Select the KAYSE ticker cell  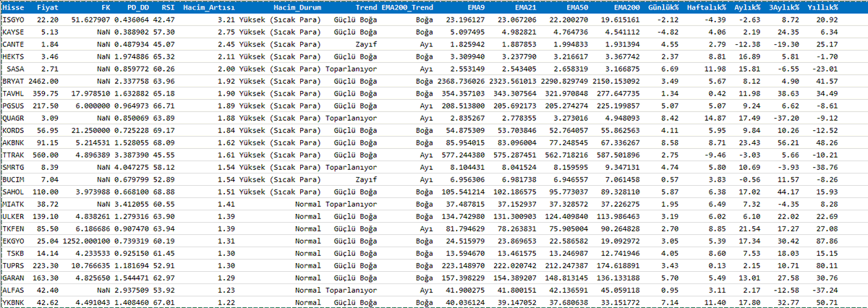point(14,33)
